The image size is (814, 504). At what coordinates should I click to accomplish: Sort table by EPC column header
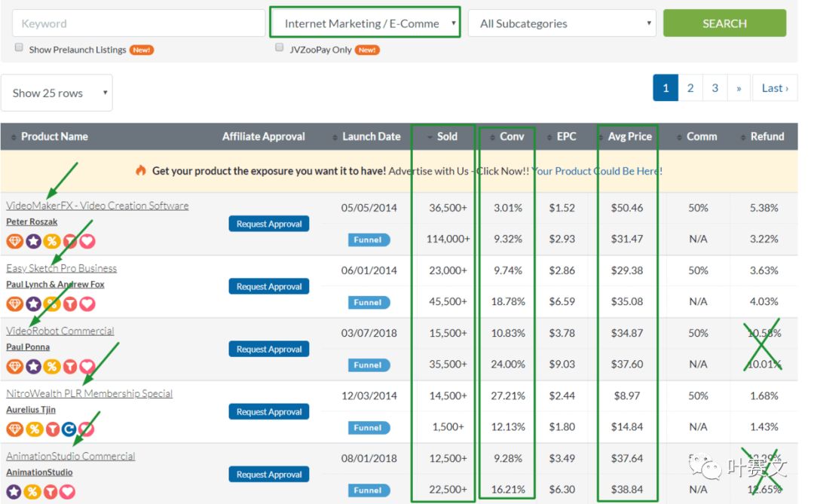click(566, 136)
